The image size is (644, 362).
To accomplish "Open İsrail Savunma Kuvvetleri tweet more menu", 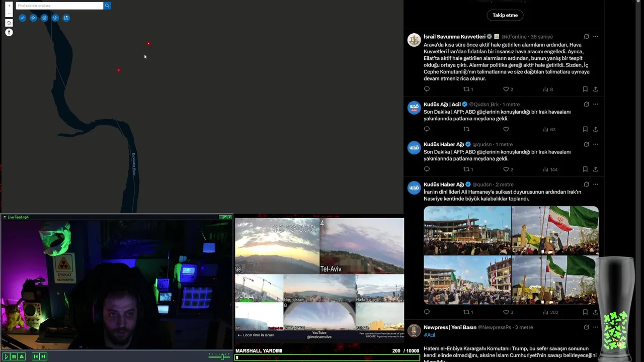I will point(596,36).
